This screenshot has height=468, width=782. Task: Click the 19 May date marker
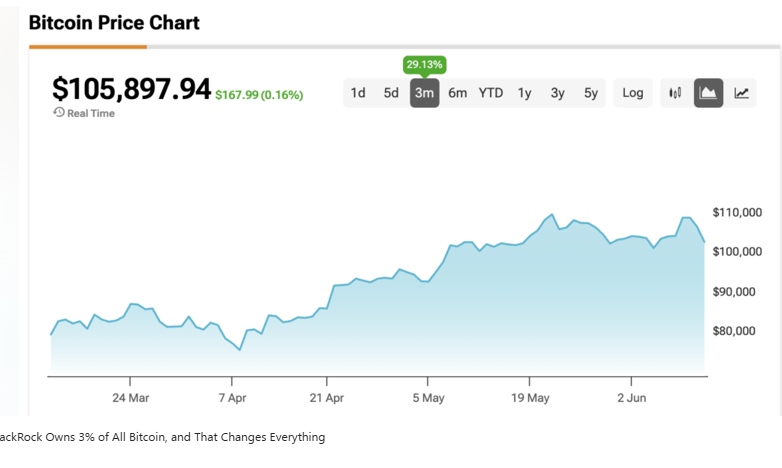530,397
